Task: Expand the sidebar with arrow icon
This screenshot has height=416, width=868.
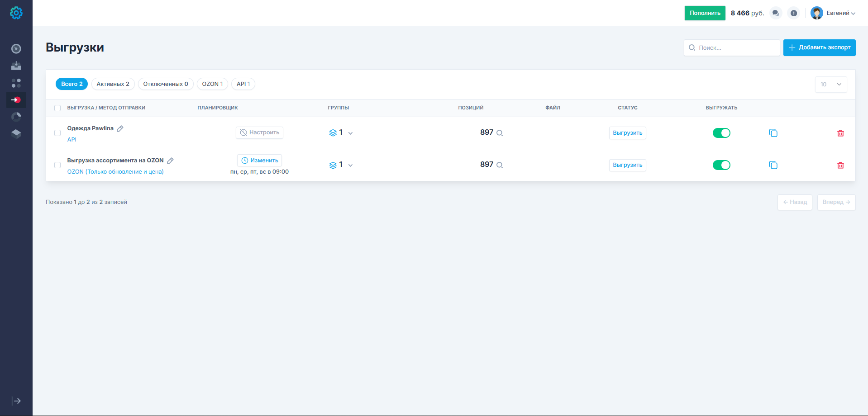Action: [16, 401]
